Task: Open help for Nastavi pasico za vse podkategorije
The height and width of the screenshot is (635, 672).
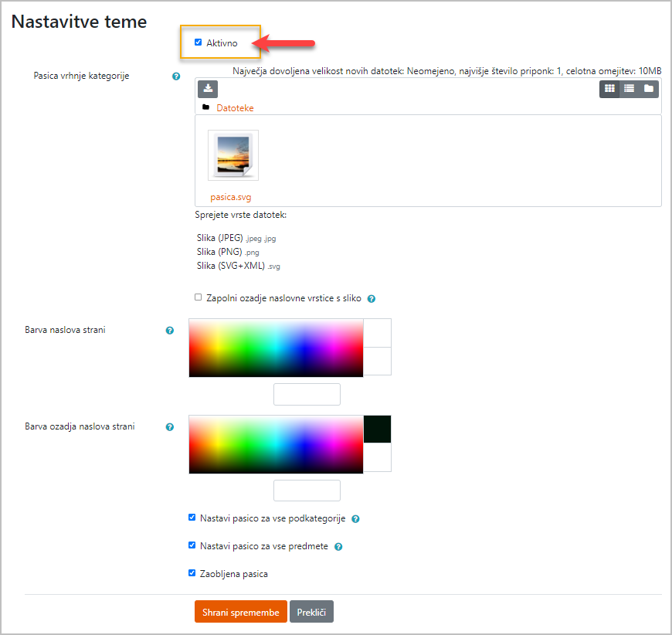Action: click(x=355, y=519)
